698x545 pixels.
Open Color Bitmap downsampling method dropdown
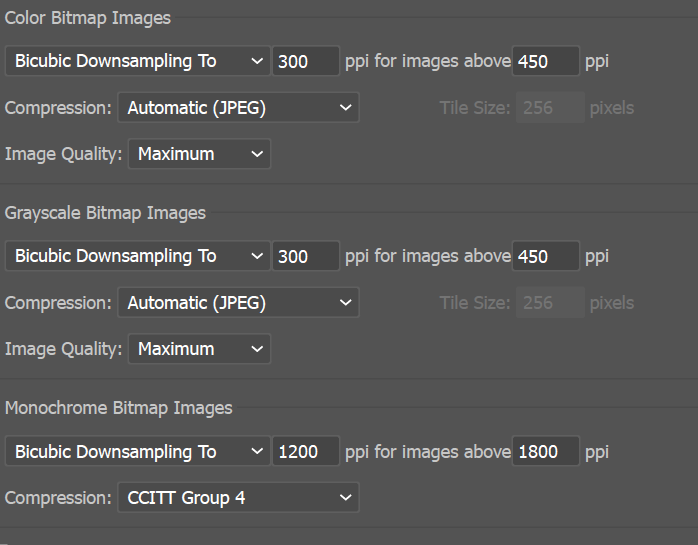coord(137,61)
